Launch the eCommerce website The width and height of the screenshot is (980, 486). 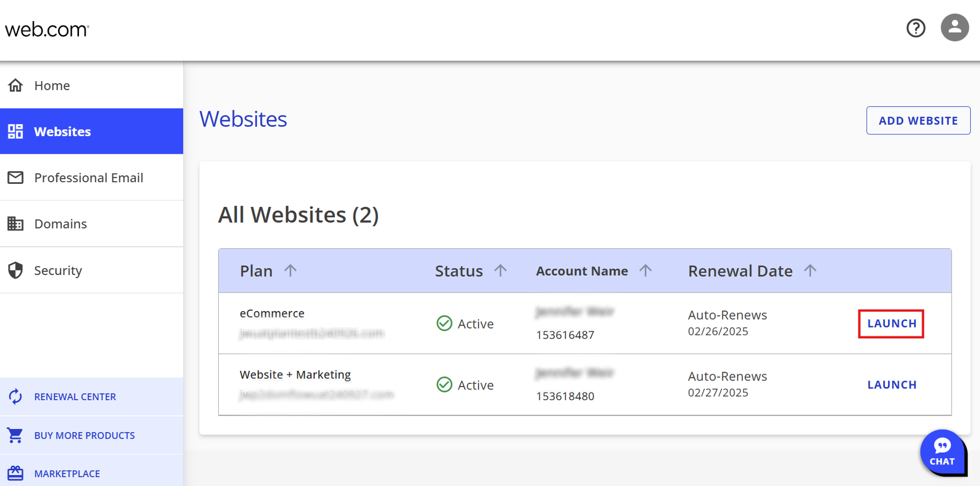[x=891, y=324]
